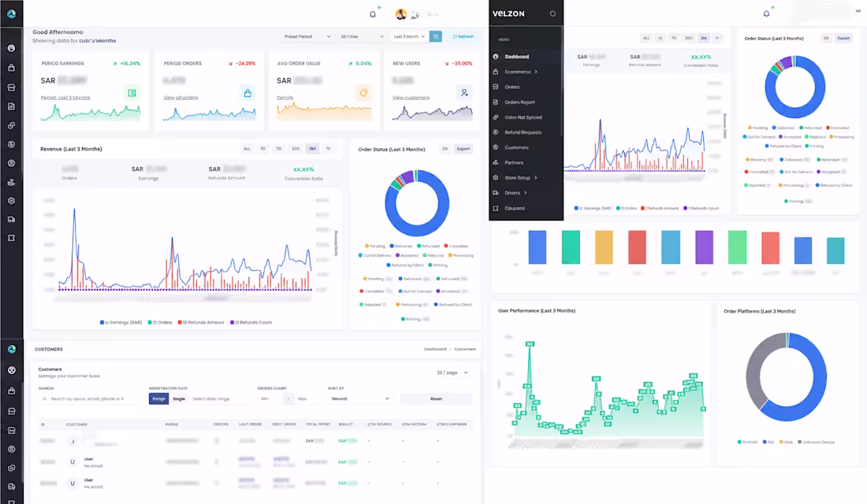Open Orders Report in the Velzon menu

click(519, 102)
